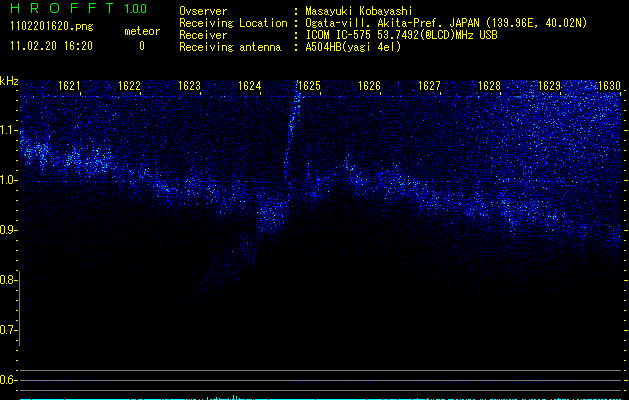Select the version number 1.0.0
This screenshot has height=400, width=629.
(135, 8)
